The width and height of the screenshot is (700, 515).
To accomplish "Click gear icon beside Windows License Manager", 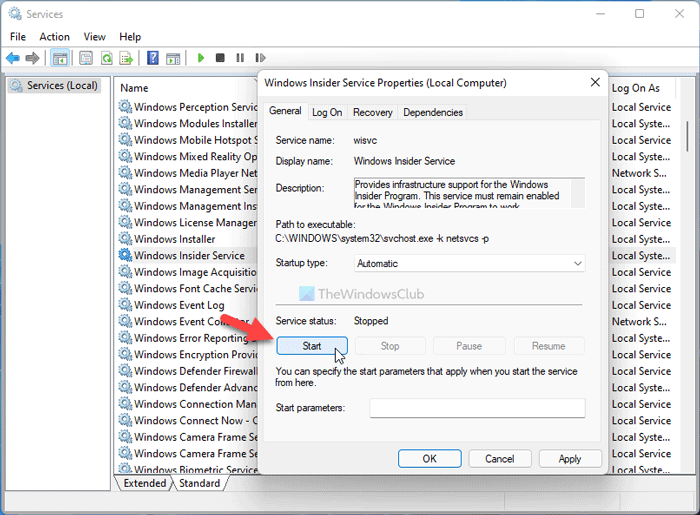I will (125, 222).
